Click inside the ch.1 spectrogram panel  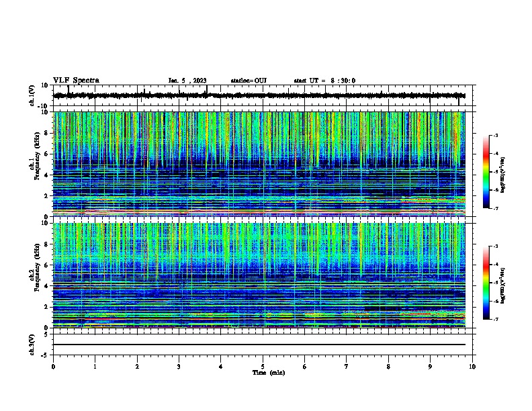[x=259, y=164]
